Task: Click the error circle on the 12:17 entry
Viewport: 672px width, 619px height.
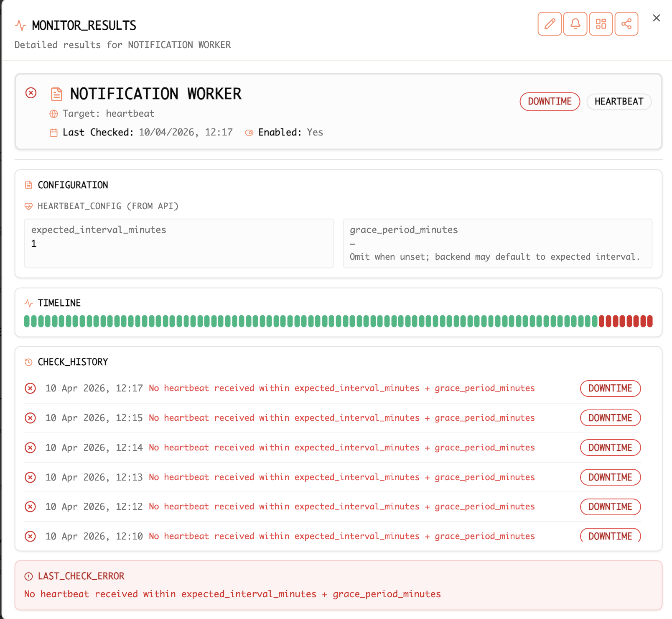Action: (x=30, y=388)
